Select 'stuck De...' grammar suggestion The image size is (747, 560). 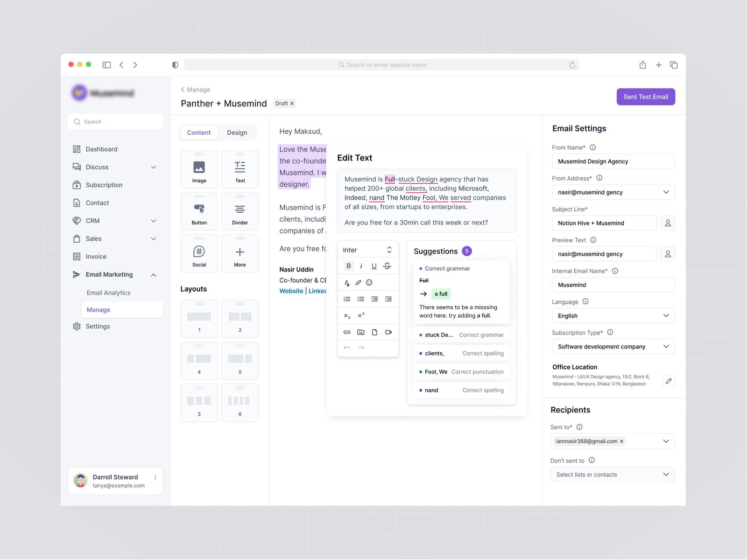tap(461, 335)
